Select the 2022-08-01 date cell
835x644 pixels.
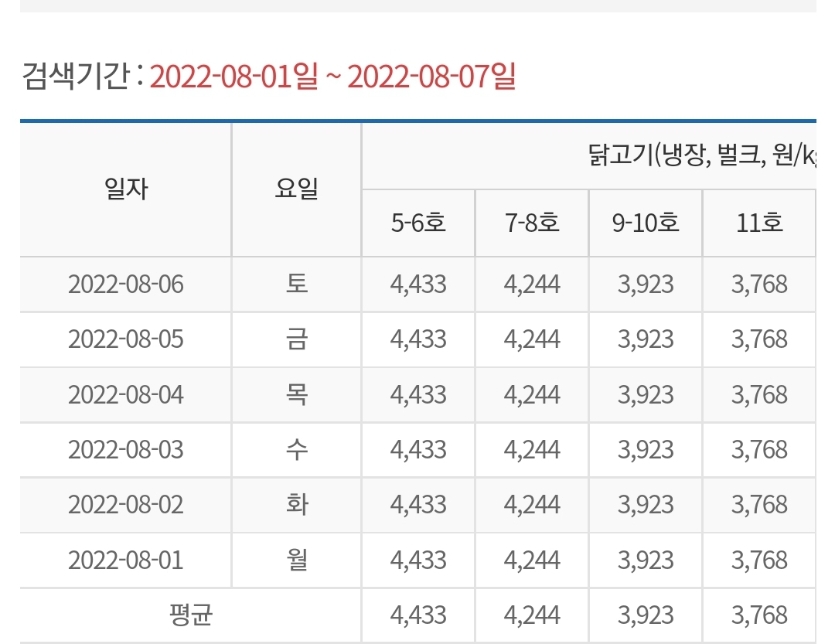pyautogui.click(x=126, y=560)
